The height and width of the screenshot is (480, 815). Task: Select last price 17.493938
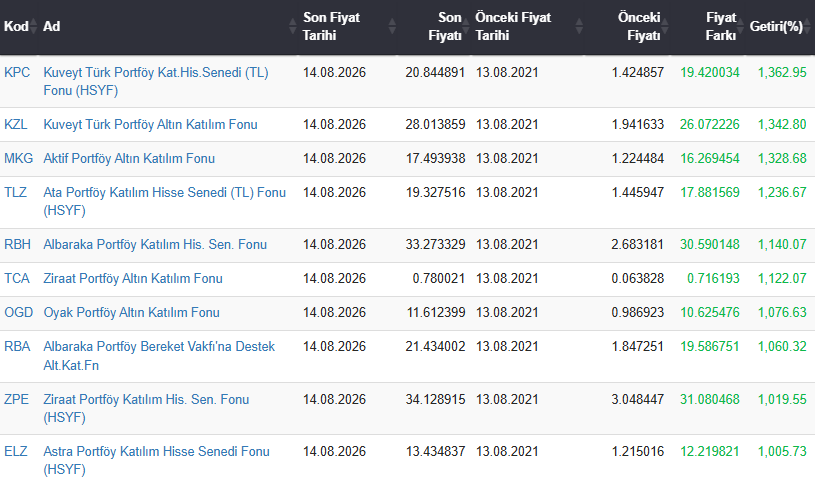435,158
